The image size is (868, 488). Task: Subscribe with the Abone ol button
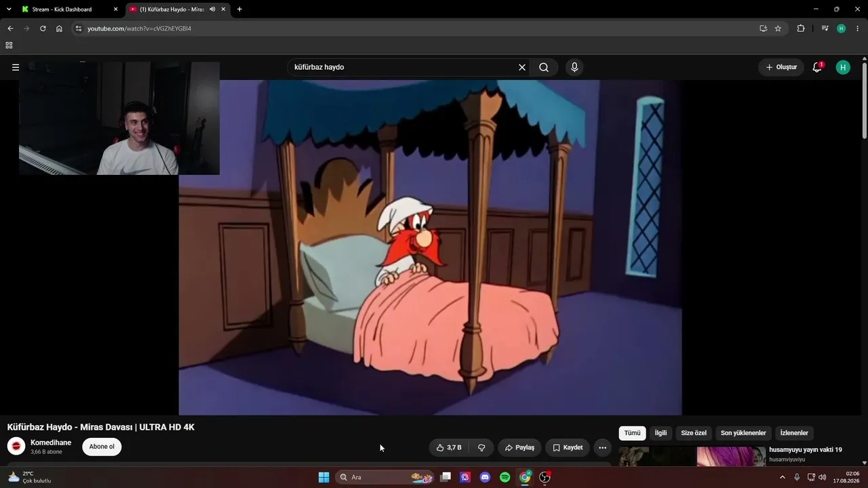102,447
